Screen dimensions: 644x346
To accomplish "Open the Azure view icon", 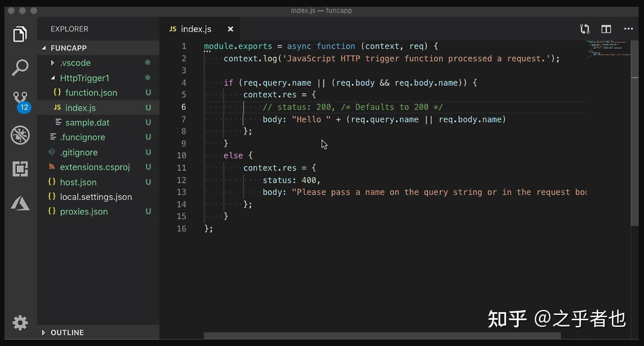I will pyautogui.click(x=20, y=203).
